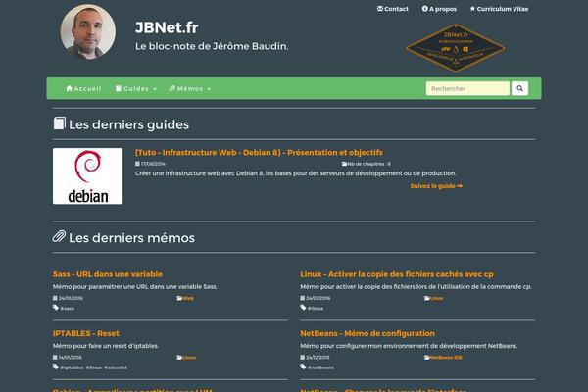Click the star icon beside Curriculum Vitae
The image size is (588, 392).
click(x=472, y=8)
